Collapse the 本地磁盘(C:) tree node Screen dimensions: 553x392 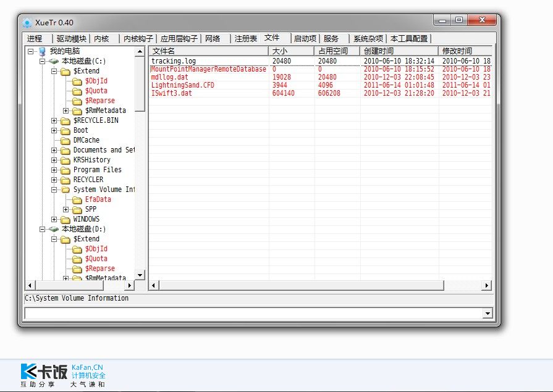pos(42,61)
